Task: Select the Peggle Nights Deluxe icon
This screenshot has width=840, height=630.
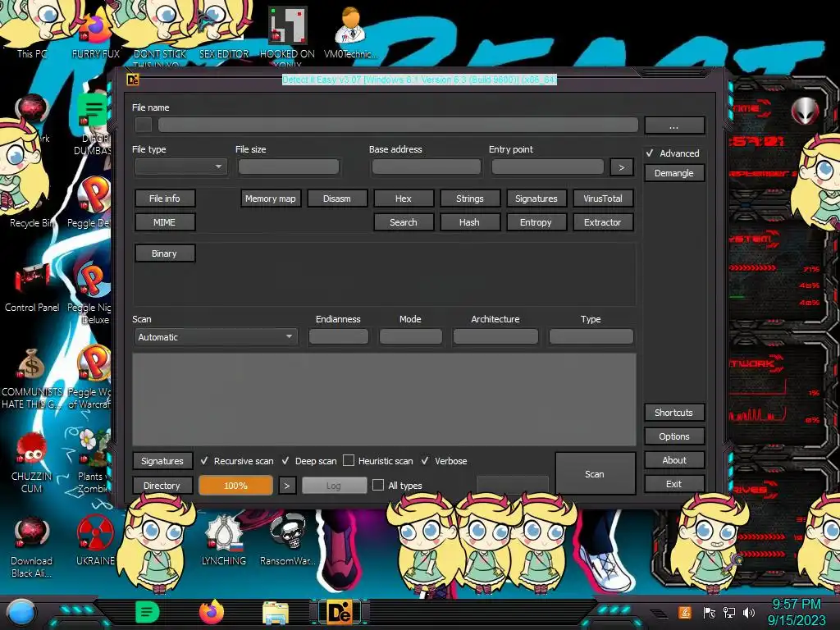Action: (92, 292)
